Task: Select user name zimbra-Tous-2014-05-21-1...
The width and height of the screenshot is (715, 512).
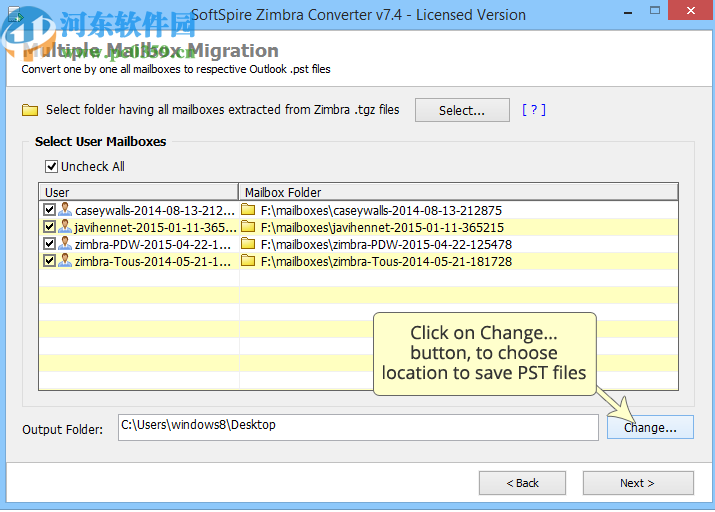Action: click(153, 261)
